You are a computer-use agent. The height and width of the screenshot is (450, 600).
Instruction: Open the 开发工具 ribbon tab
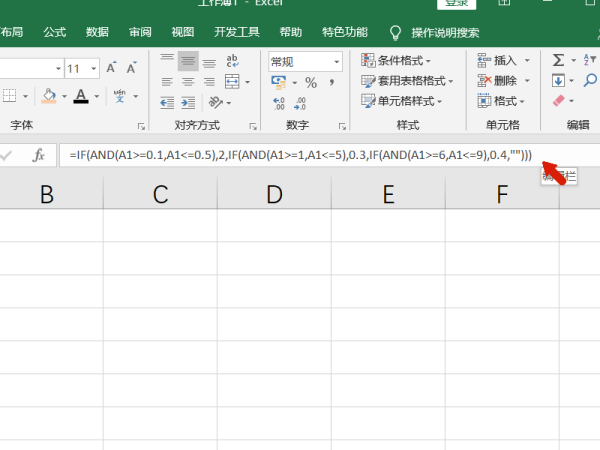tap(236, 32)
